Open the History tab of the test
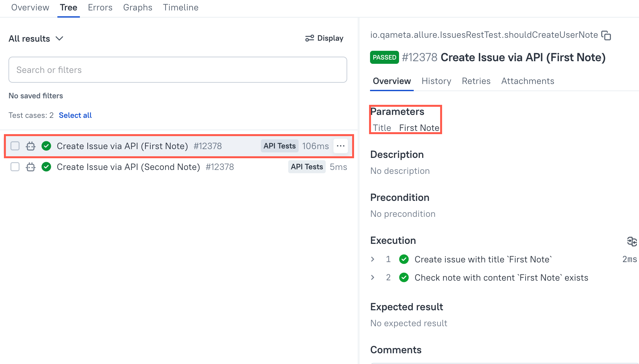The height and width of the screenshot is (364, 639). click(x=436, y=81)
